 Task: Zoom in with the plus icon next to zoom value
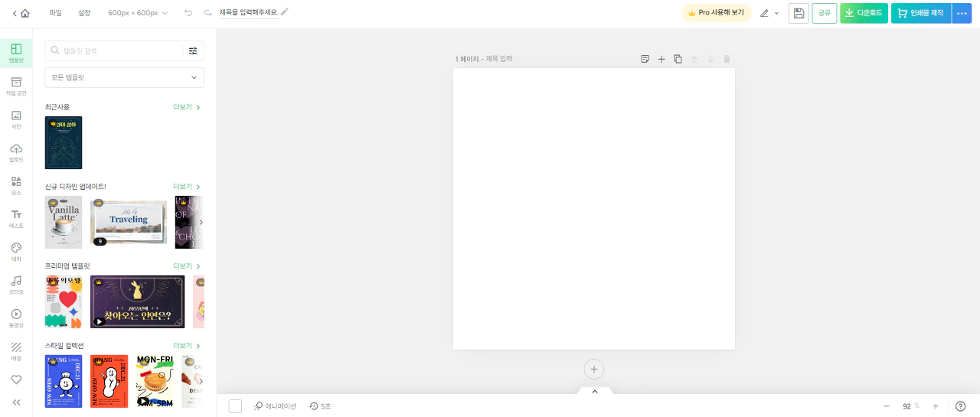pyautogui.click(x=936, y=406)
